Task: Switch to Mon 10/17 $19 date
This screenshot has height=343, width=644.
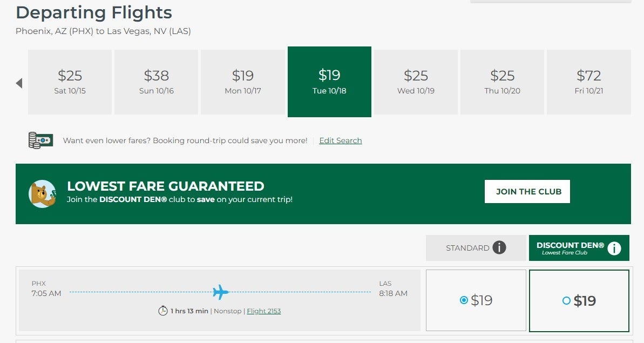Action: coord(243,82)
